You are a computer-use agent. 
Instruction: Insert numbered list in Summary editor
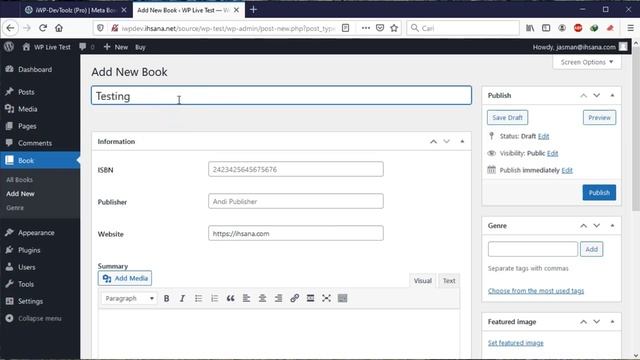click(214, 298)
